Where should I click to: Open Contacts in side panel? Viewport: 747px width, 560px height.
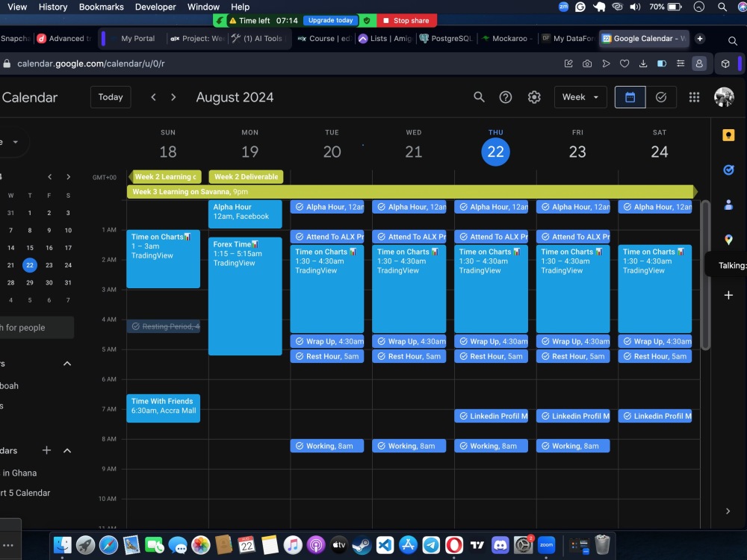click(x=728, y=205)
